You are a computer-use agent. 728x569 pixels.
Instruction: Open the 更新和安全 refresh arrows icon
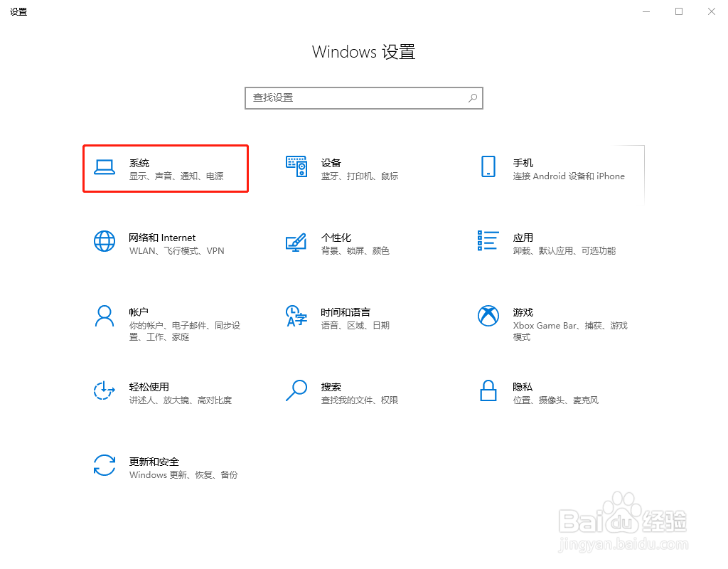pyautogui.click(x=105, y=465)
